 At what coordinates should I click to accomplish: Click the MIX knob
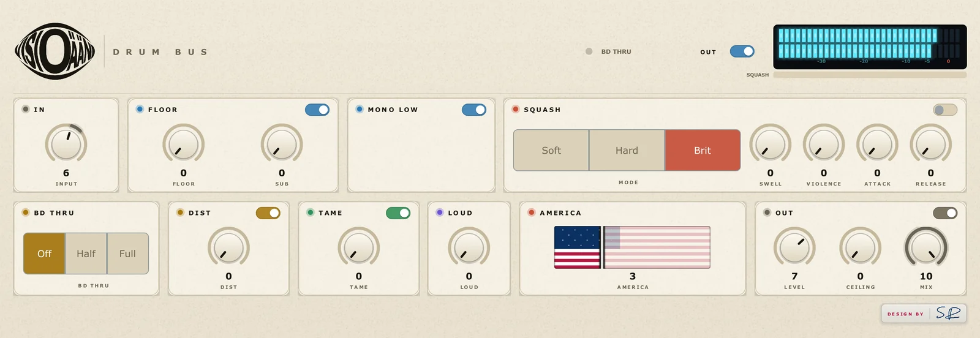click(926, 248)
